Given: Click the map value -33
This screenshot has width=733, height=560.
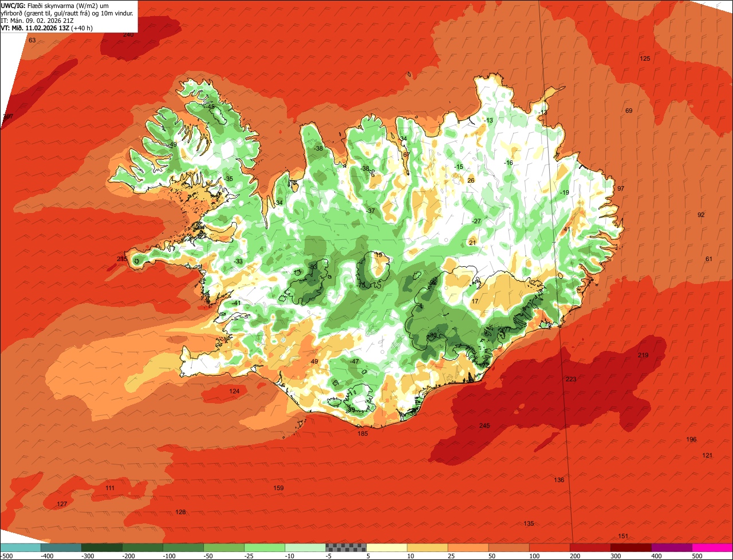Looking at the screenshot, I should [238, 261].
